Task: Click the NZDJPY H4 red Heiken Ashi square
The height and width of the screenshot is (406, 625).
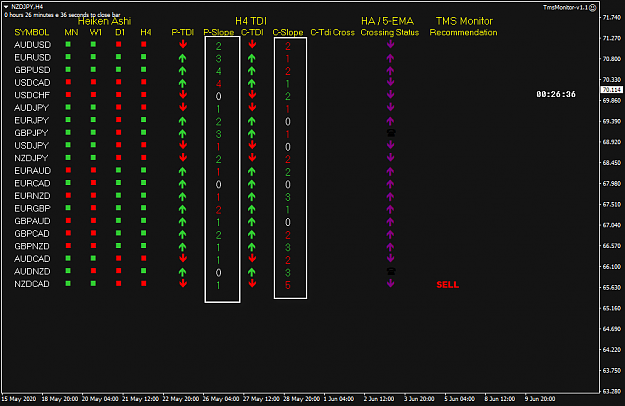Action: pyautogui.click(x=143, y=157)
